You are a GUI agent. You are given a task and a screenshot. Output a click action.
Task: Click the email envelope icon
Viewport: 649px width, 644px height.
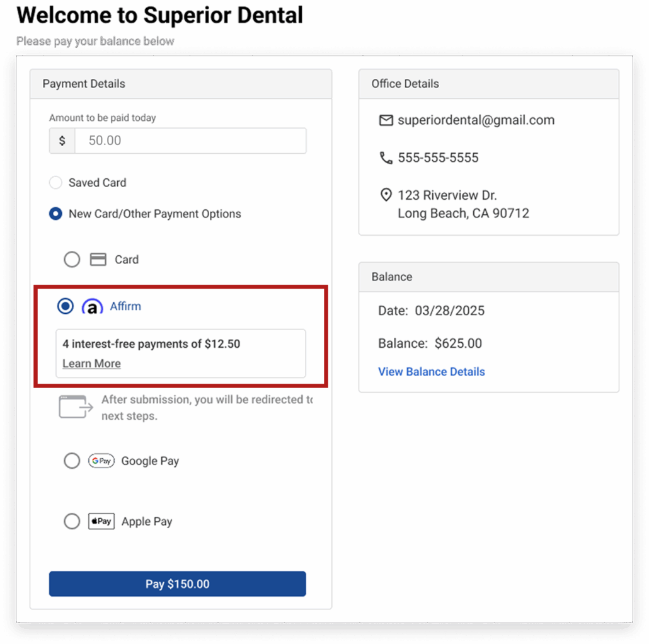386,120
